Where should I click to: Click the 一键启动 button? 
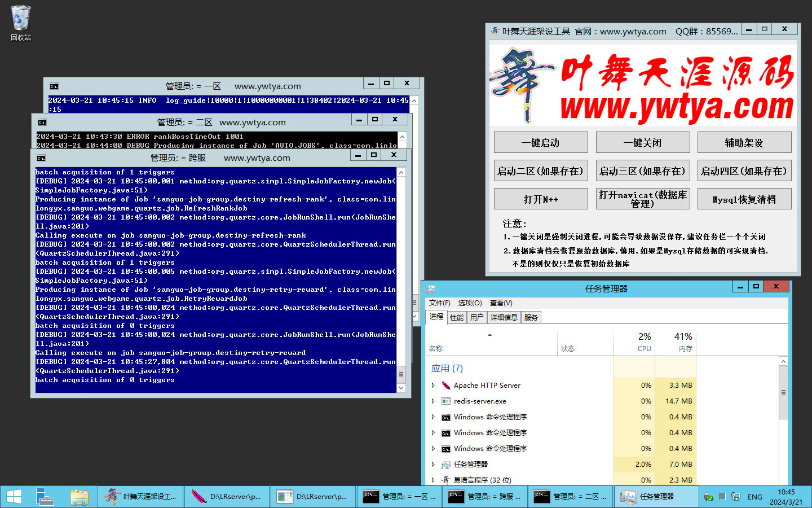541,143
